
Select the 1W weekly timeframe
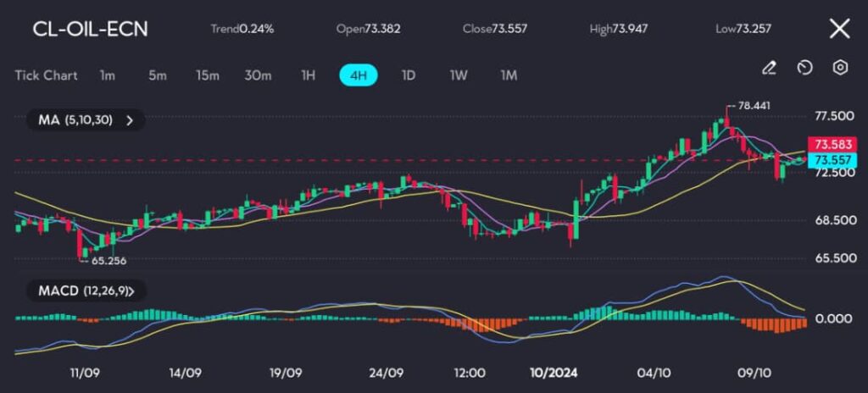[459, 75]
